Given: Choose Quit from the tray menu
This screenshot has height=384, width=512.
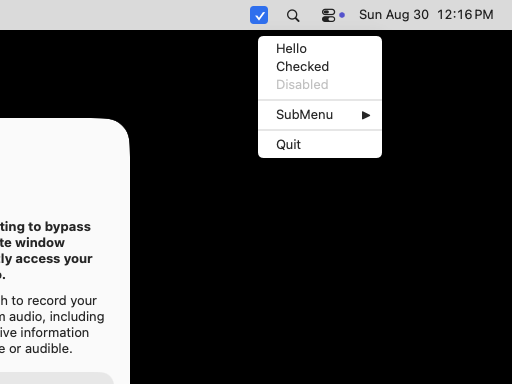Looking at the screenshot, I should point(320,145).
